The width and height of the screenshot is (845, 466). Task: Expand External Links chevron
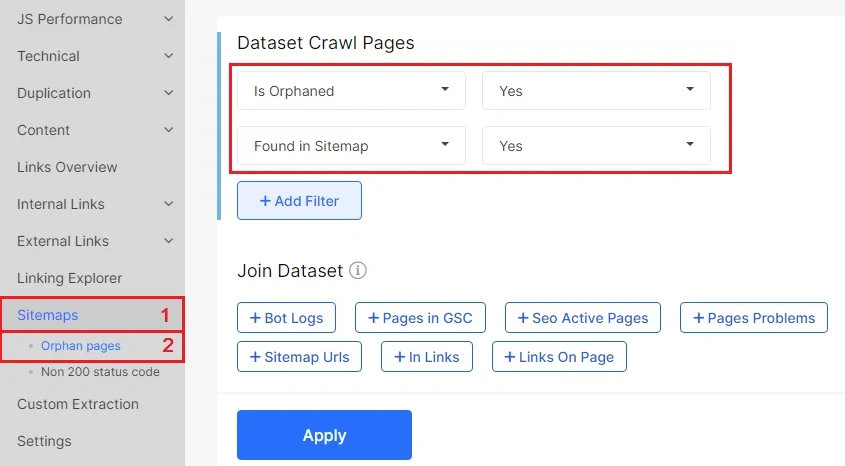(169, 241)
